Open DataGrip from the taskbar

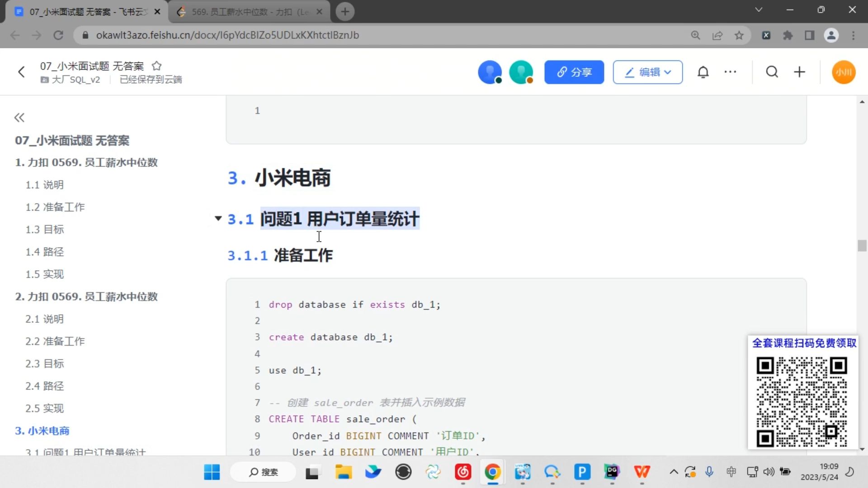pos(612,472)
